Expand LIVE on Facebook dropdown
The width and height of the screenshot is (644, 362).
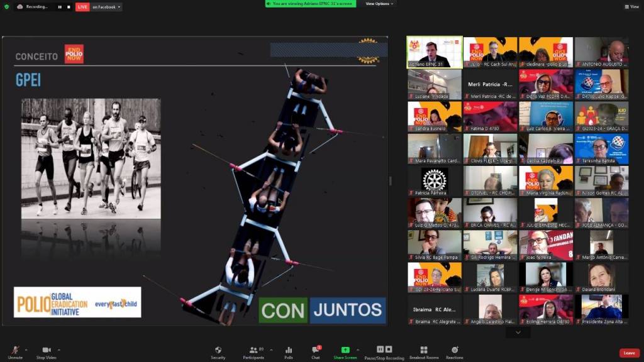coord(119,7)
